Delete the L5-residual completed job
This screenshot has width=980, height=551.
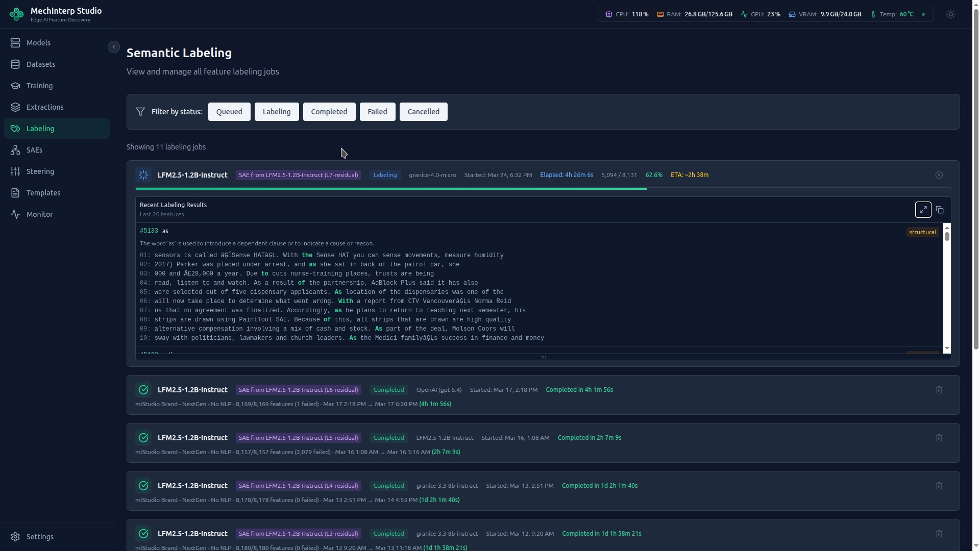[939, 438]
